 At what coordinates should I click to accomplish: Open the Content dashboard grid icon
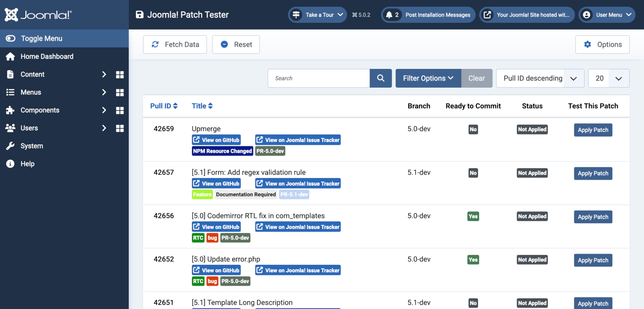[x=119, y=74]
